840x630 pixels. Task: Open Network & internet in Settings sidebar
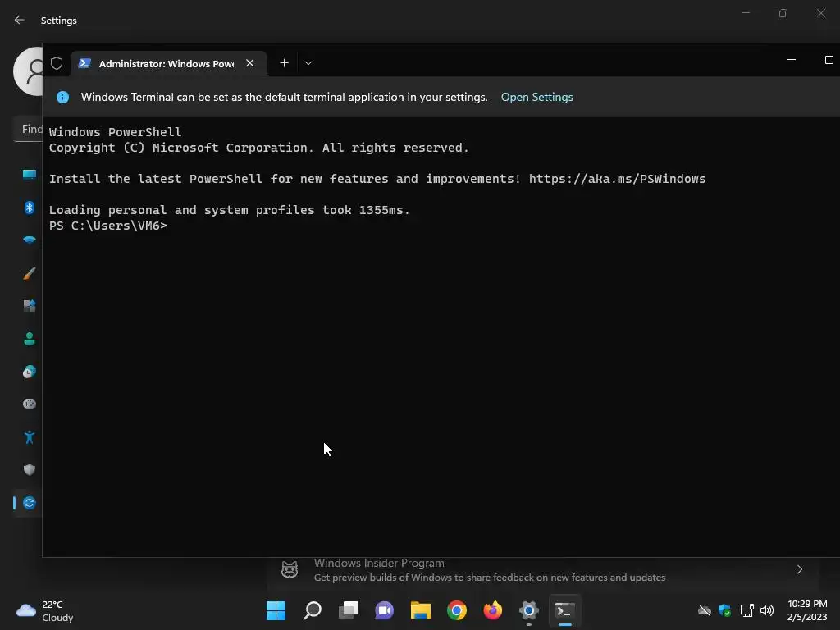(30, 240)
